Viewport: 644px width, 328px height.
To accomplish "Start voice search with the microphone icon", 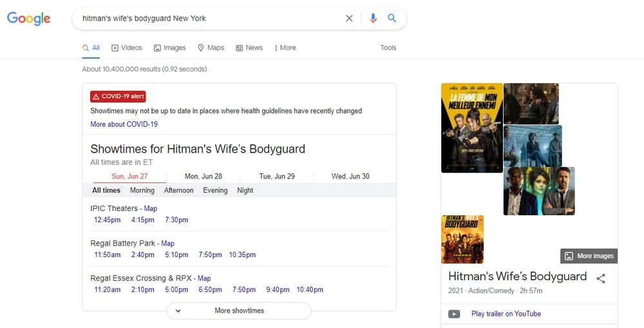I will tap(373, 19).
